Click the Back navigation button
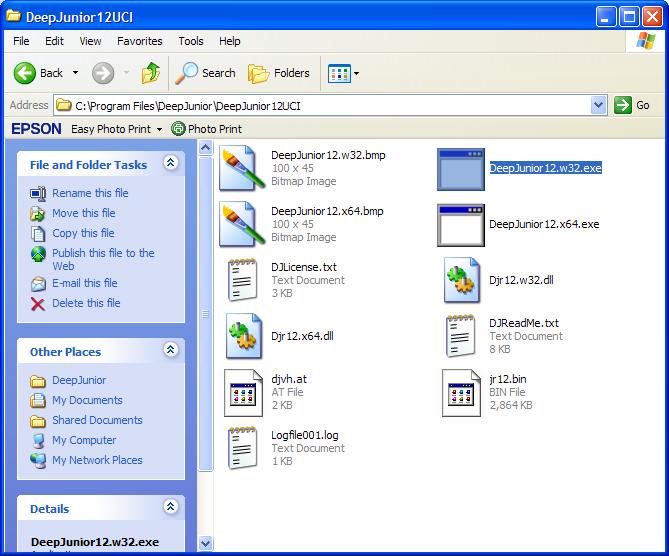This screenshot has width=669, height=556. click(39, 73)
